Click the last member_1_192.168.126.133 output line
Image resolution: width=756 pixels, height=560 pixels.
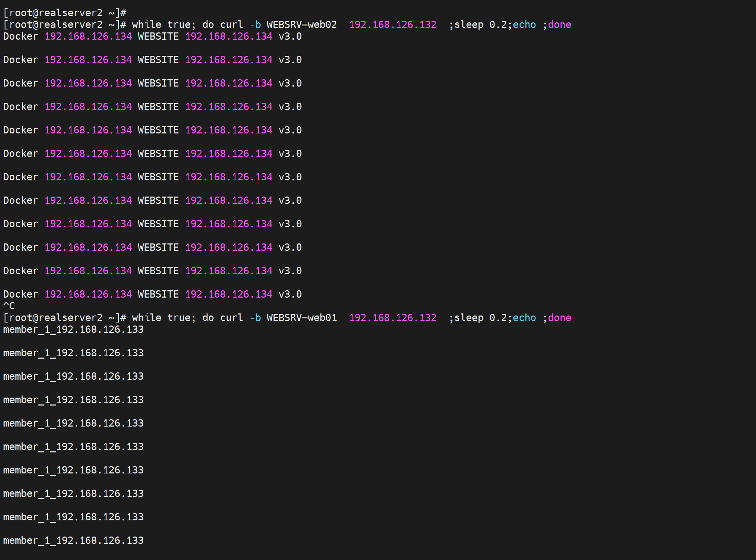point(73,540)
